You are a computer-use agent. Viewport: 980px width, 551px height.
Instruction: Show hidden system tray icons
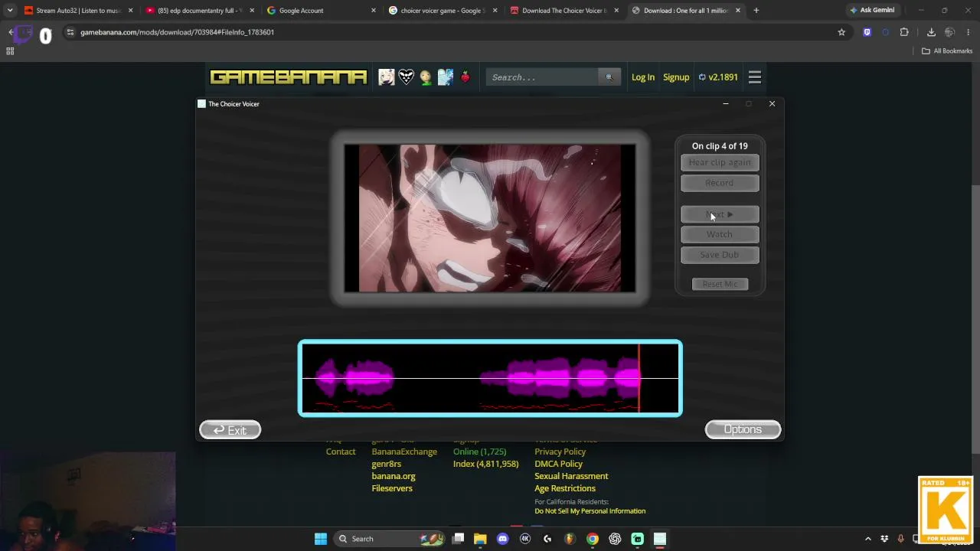(867, 539)
